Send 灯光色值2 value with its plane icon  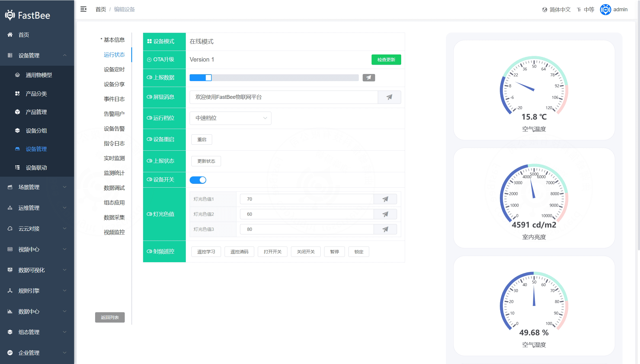tap(385, 214)
